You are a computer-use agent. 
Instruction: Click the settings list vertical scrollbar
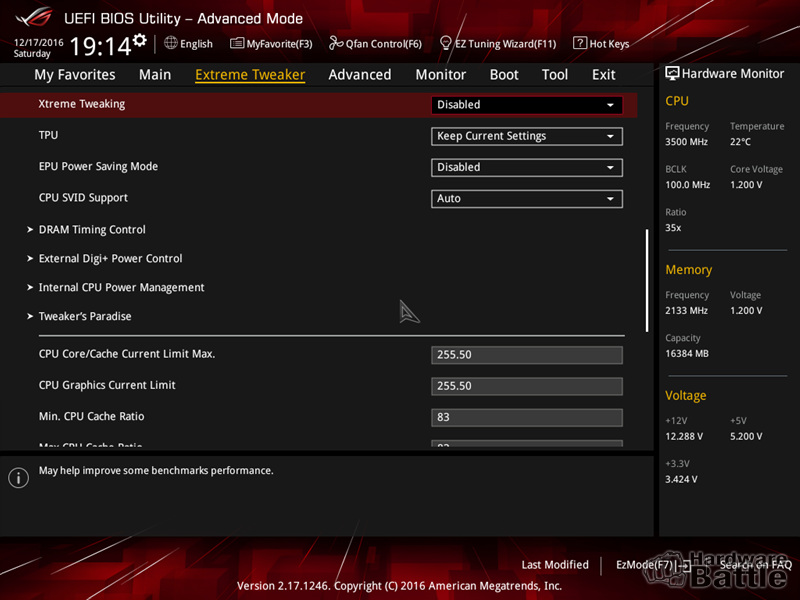[x=647, y=281]
